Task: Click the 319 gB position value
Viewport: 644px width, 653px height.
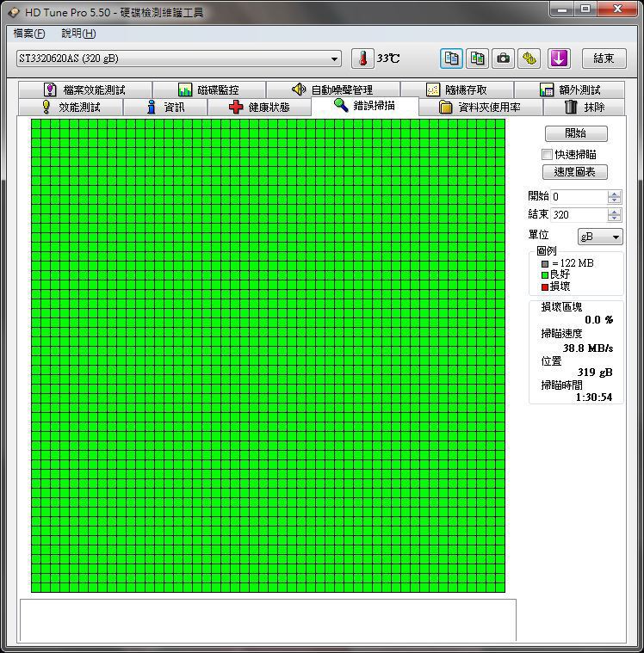Action: pyautogui.click(x=595, y=373)
